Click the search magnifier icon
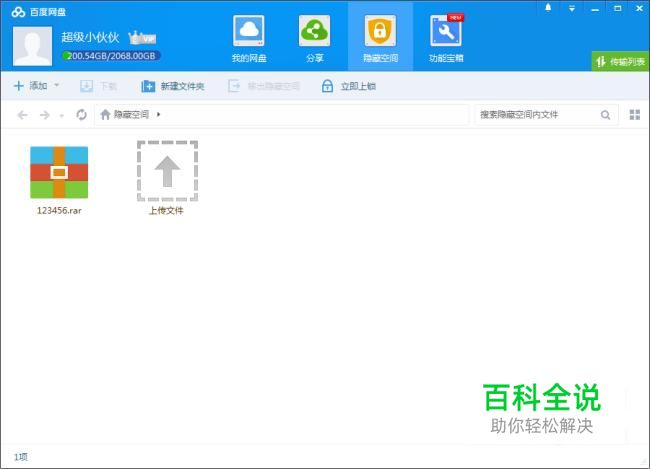The image size is (650, 469). (605, 115)
